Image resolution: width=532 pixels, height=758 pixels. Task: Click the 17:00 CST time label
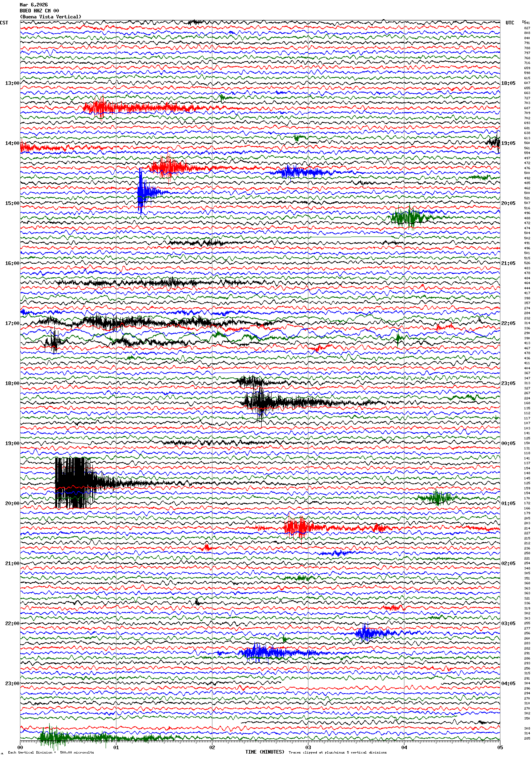tap(12, 323)
